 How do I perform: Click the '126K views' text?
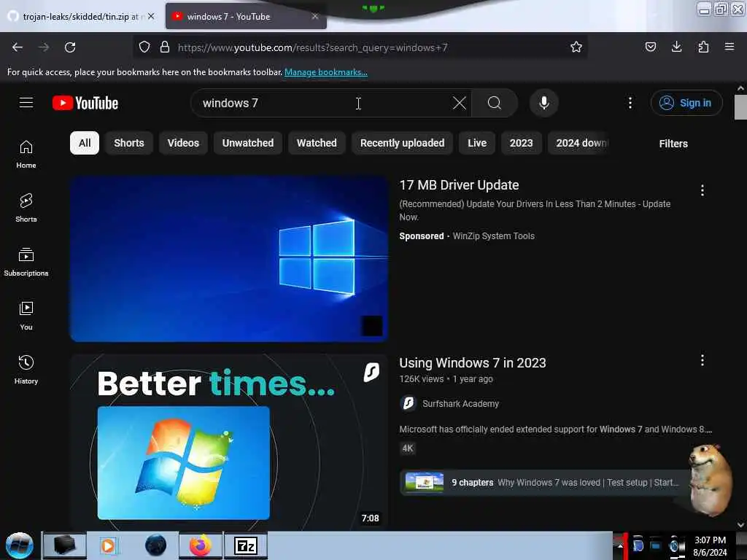422,379
